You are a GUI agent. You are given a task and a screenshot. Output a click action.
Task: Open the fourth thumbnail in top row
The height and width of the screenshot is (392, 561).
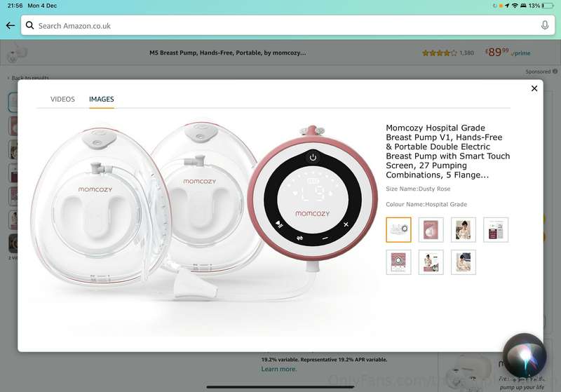(x=496, y=229)
